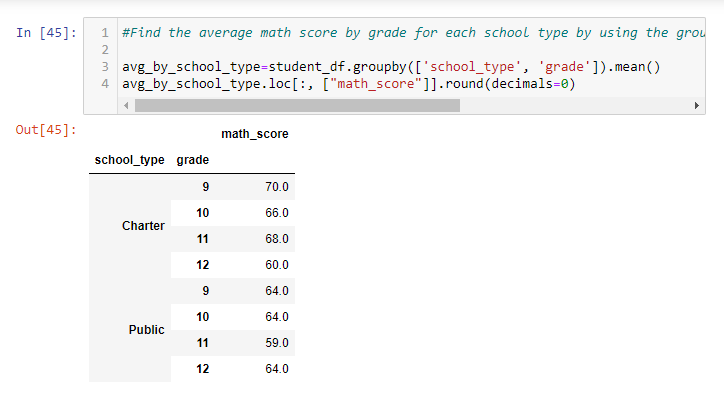Viewport: 724px width, 411px height.
Task: Click the Charter row label
Action: coord(143,226)
